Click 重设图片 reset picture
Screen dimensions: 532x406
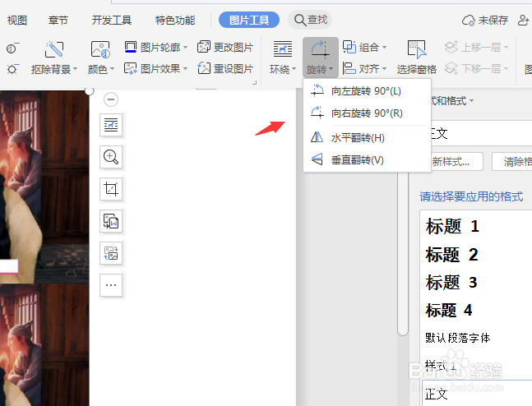[x=225, y=68]
